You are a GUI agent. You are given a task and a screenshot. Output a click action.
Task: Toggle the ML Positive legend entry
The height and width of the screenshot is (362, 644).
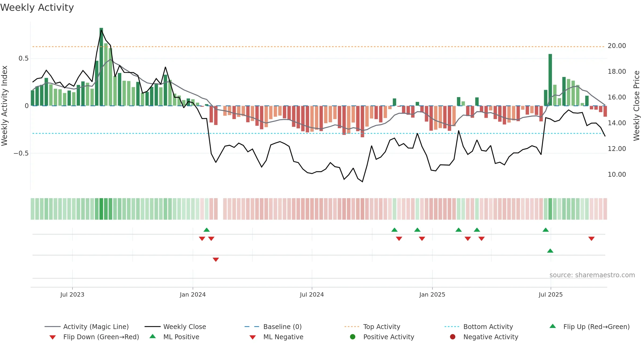174,337
